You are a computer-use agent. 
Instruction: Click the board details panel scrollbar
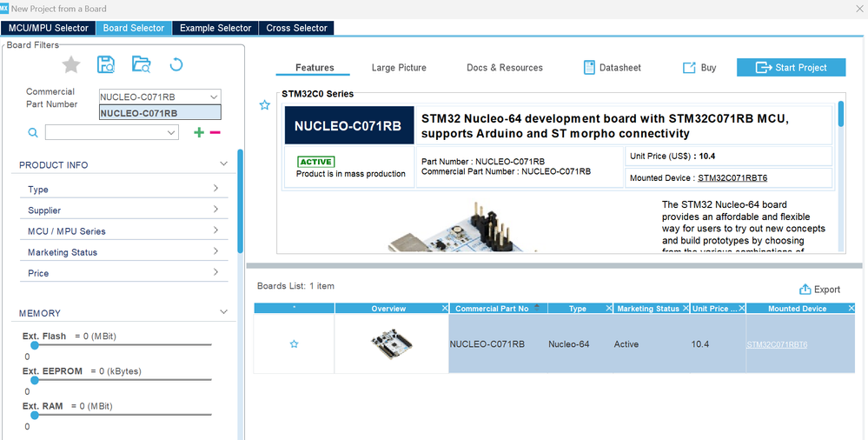coord(841,114)
